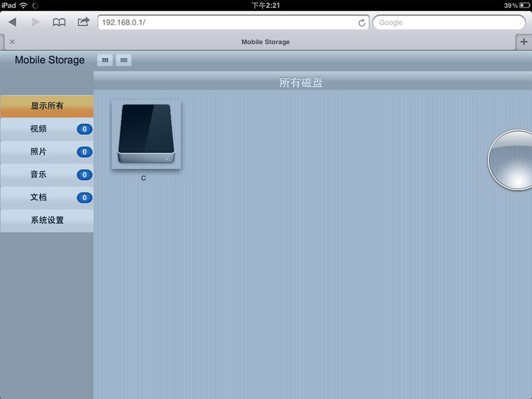Viewport: 532px width, 399px height.
Task: Click the 照片 count badge
Action: click(x=85, y=152)
